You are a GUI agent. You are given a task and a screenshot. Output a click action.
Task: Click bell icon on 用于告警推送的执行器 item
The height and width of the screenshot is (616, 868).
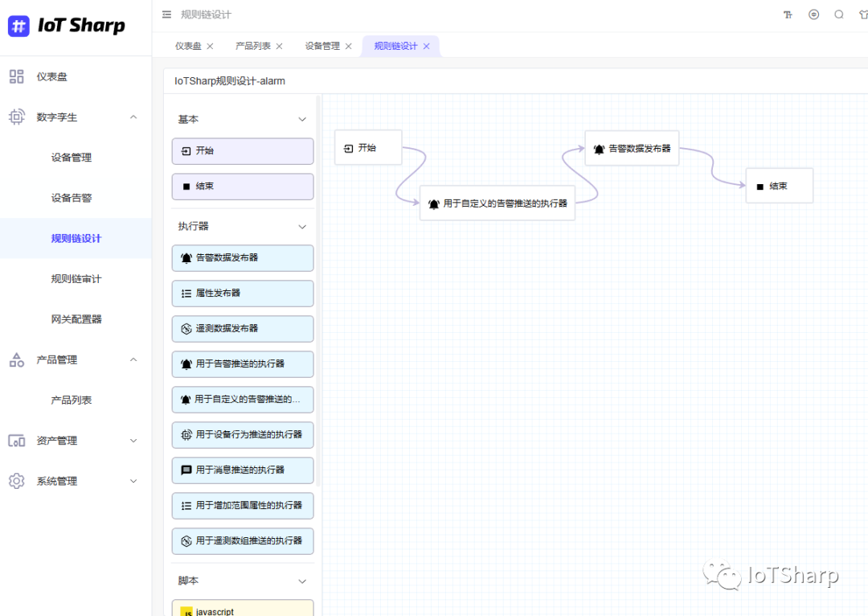pos(186,364)
